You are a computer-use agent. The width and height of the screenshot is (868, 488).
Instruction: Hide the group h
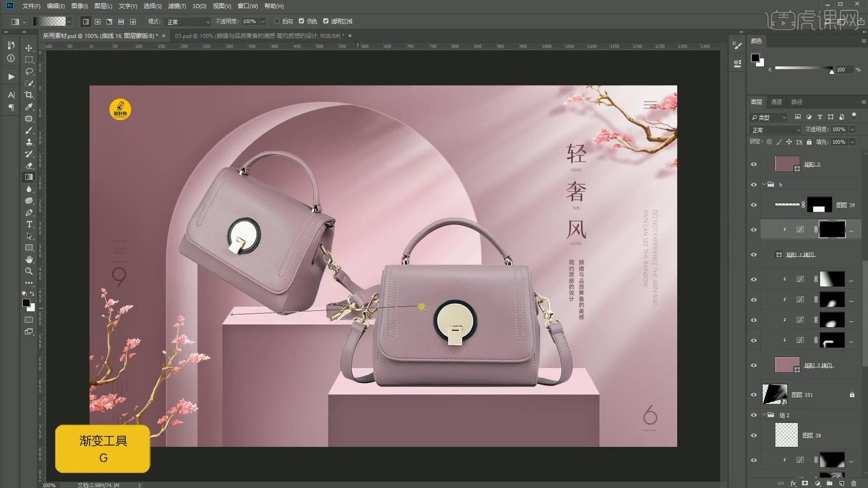[x=754, y=184]
